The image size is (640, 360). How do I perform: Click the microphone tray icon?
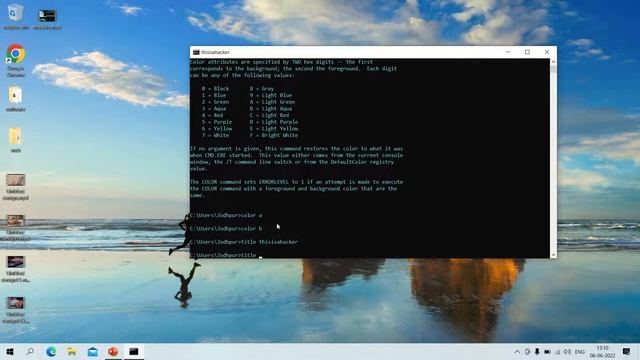click(x=537, y=351)
